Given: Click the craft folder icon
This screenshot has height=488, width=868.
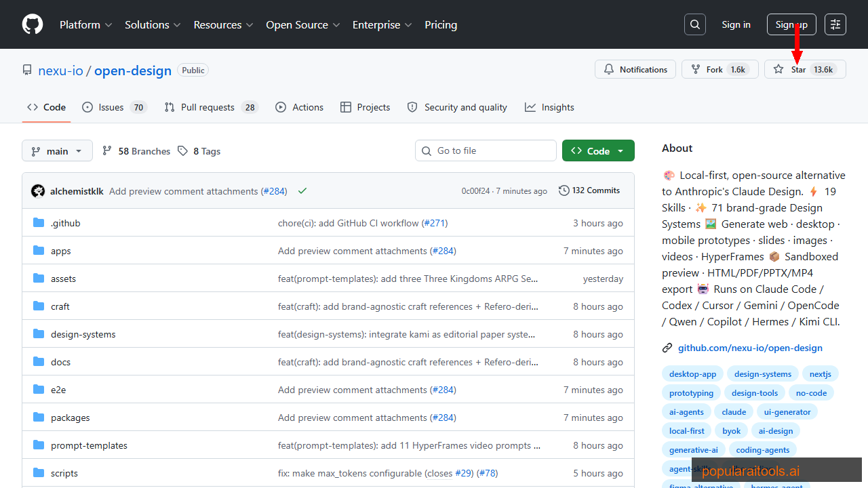Looking at the screenshot, I should pos(39,306).
